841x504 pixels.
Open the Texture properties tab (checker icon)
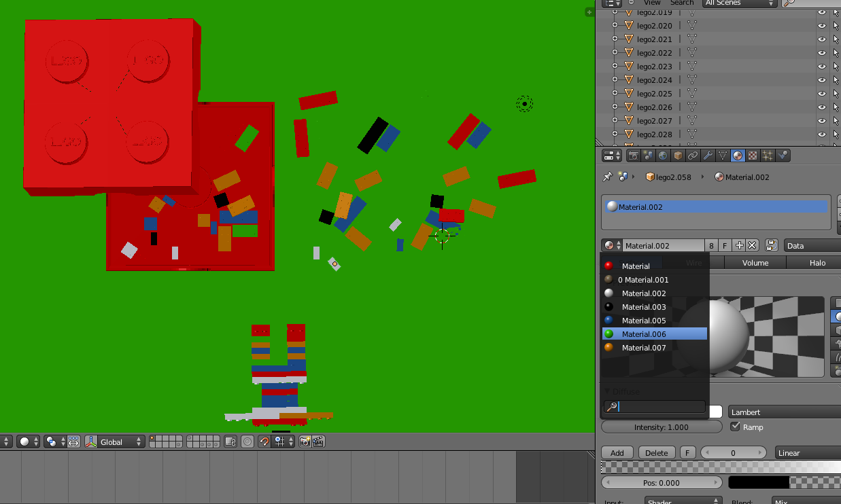(753, 156)
